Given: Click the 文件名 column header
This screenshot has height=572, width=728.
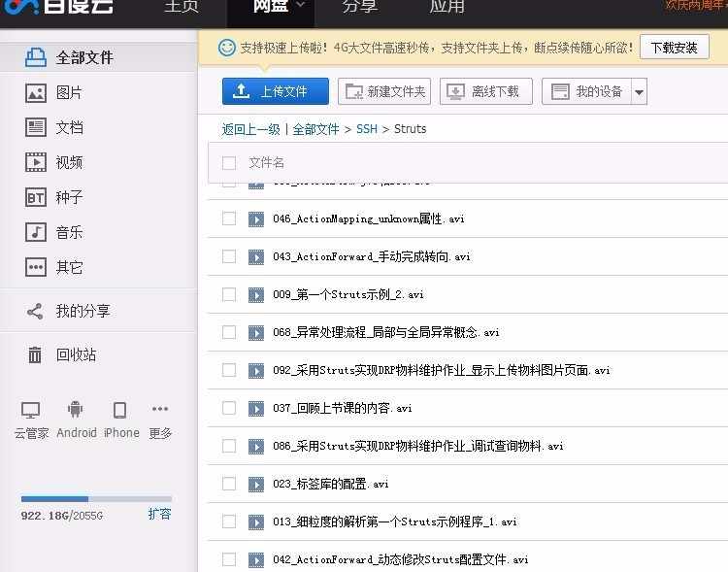Looking at the screenshot, I should tap(267, 162).
